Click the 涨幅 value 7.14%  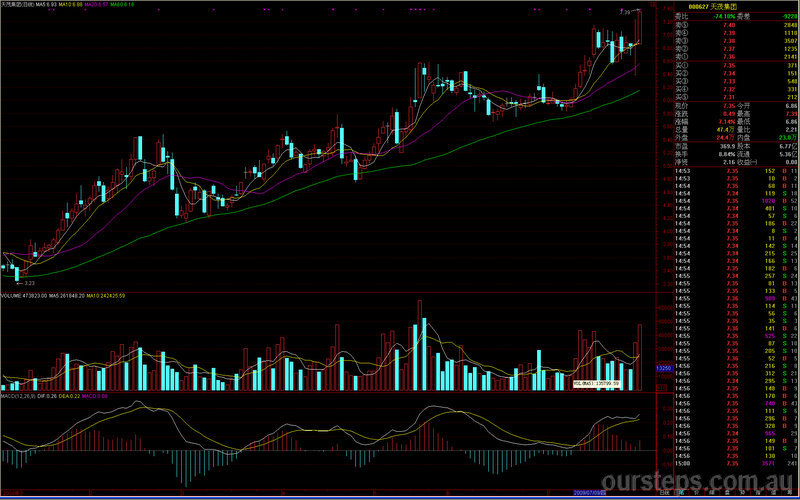point(727,122)
